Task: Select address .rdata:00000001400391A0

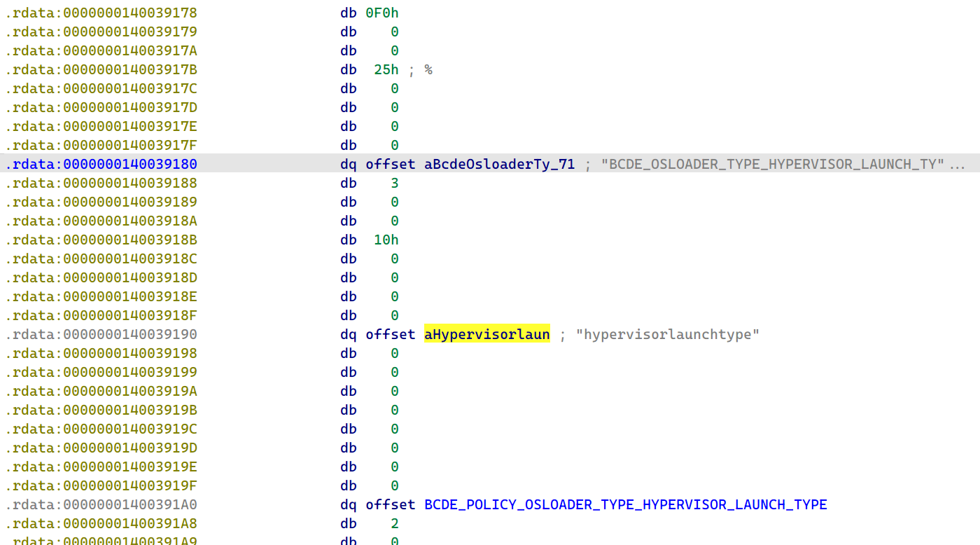Action: point(101,504)
